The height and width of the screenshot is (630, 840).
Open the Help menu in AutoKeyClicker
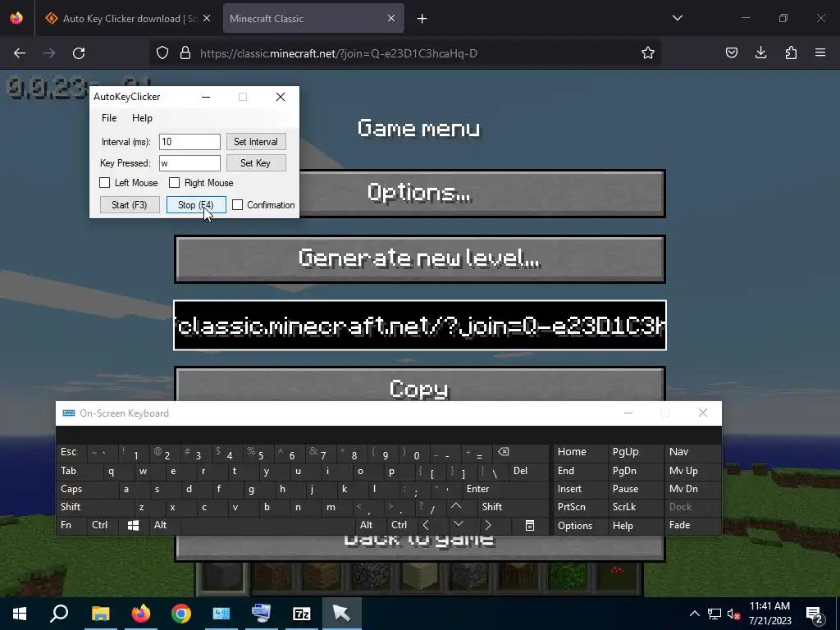coord(142,118)
